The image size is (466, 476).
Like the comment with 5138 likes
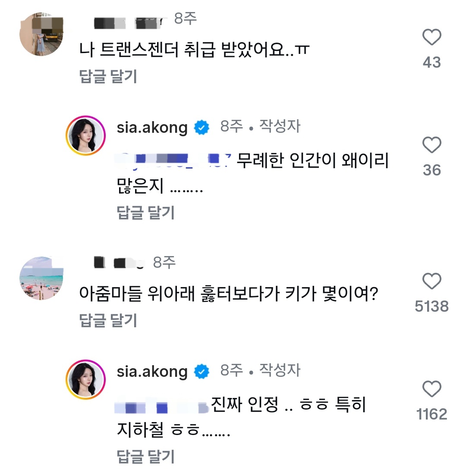pos(431,282)
